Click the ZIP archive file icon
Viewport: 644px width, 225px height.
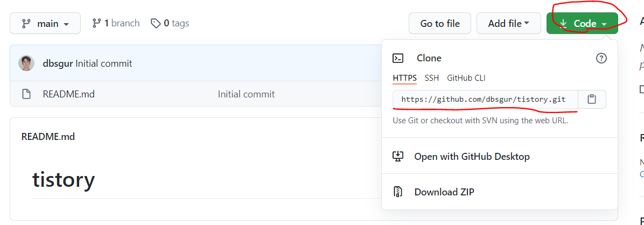click(x=397, y=192)
